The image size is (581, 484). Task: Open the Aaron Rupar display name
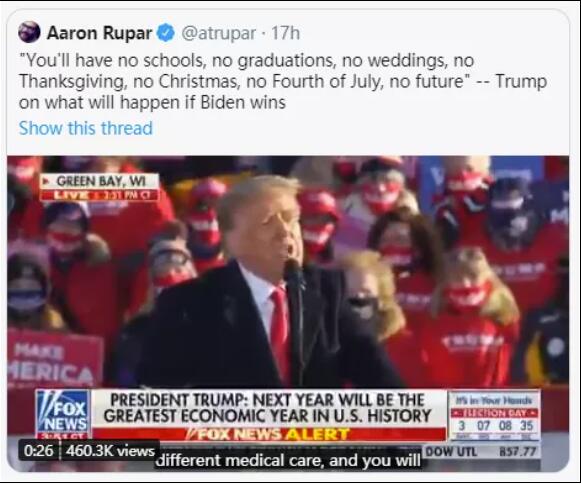(x=99, y=33)
